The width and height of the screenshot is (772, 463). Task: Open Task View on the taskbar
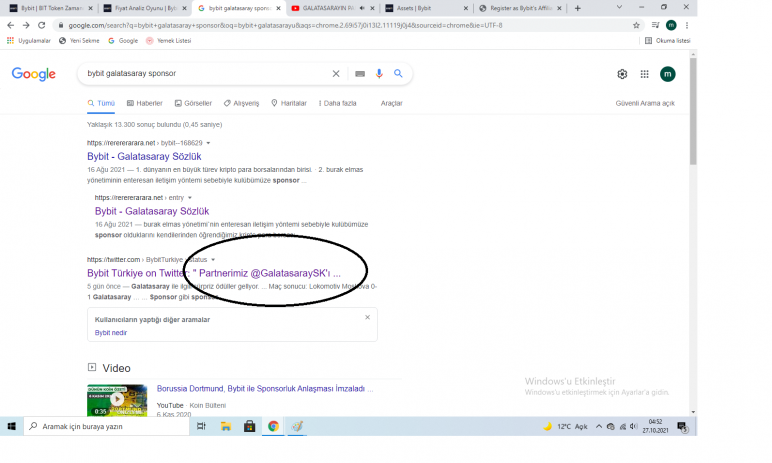click(x=201, y=426)
